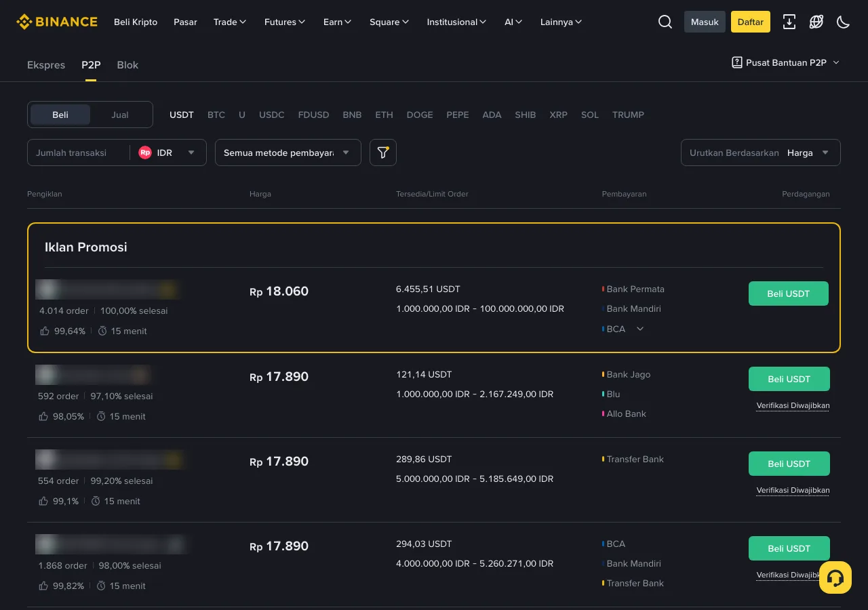Open the ad filter funnel icon
The width and height of the screenshot is (868, 610).
[383, 152]
